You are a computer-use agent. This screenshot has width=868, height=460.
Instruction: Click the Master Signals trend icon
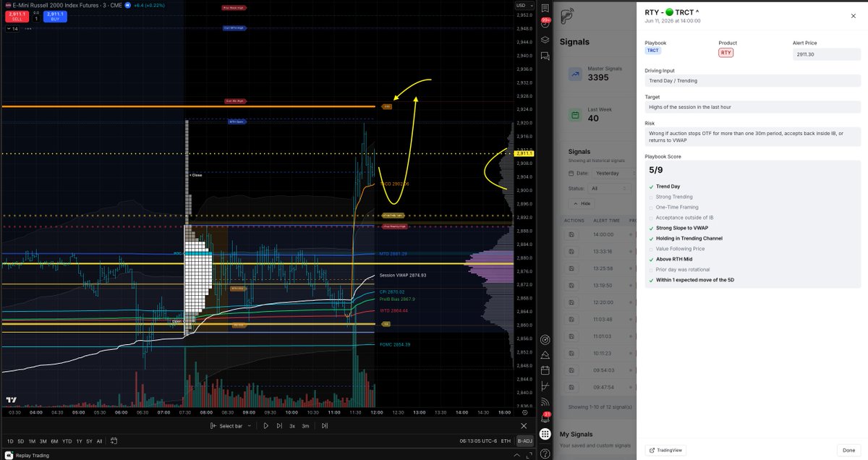click(574, 73)
